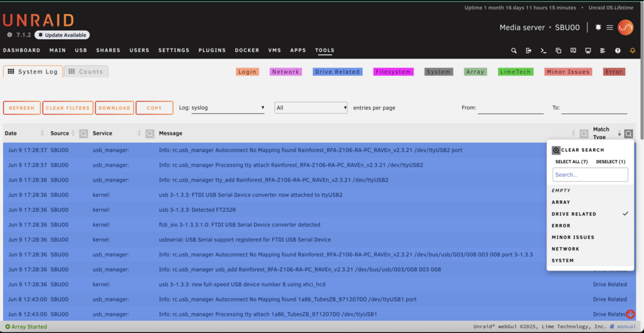This screenshot has height=333, width=644.
Task: Open the log lines icon in nav bar
Action: [x=603, y=50]
